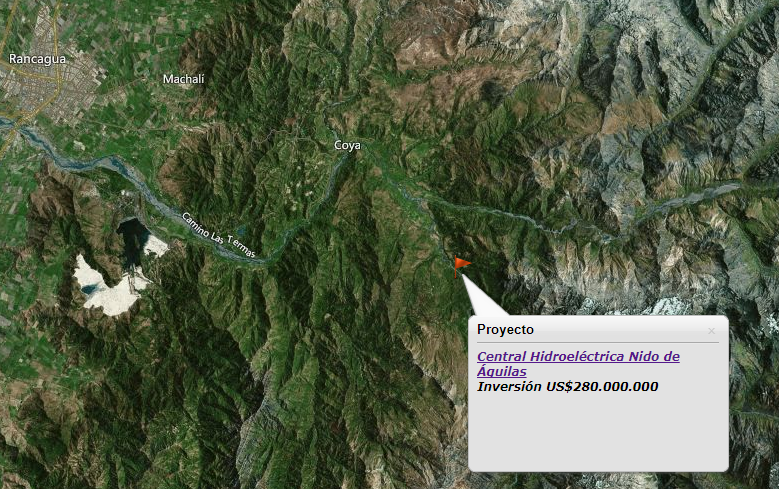Click the Camino Las Termas road label
Viewport: 779px width, 489px height.
219,235
